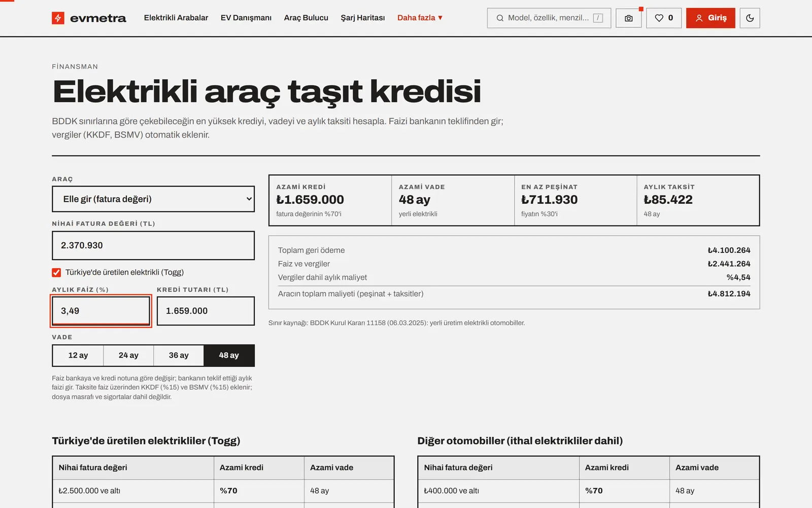
Task: Focus the Model, özellik, menzil search field
Action: click(x=549, y=18)
